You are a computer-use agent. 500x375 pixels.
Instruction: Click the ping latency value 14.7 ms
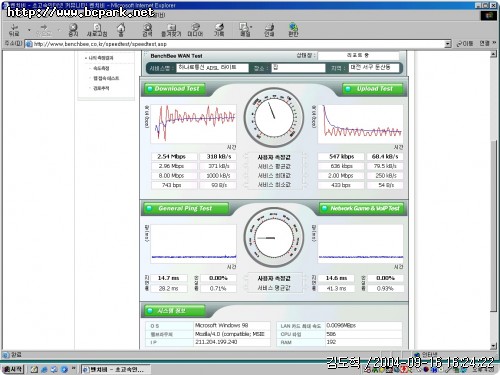pyautogui.click(x=168, y=278)
